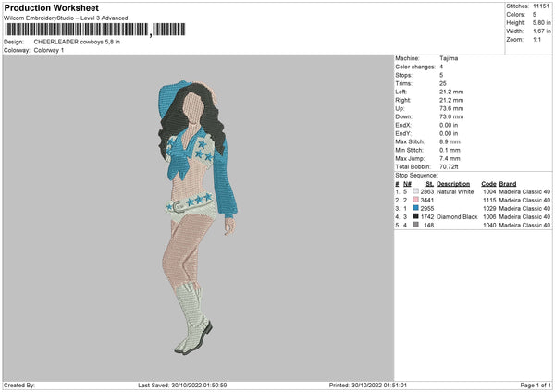Select the pink thread swatch, code 1115
This screenshot has width=555, height=392.
point(416,200)
